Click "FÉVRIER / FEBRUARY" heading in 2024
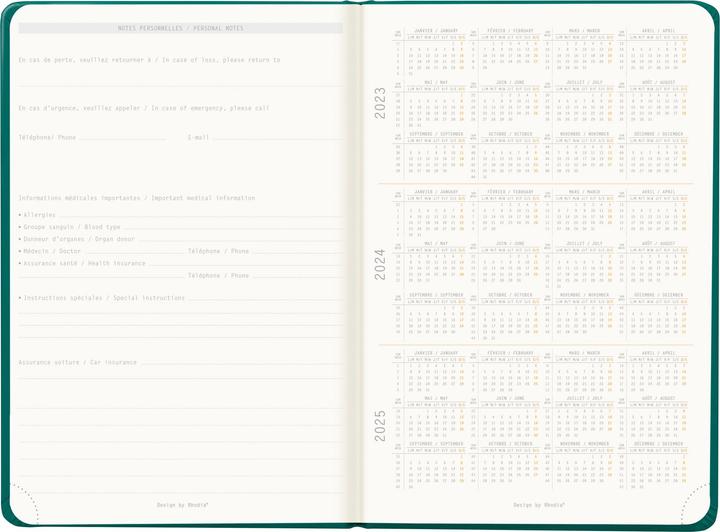Viewport: 720px width, 532px height. point(510,192)
